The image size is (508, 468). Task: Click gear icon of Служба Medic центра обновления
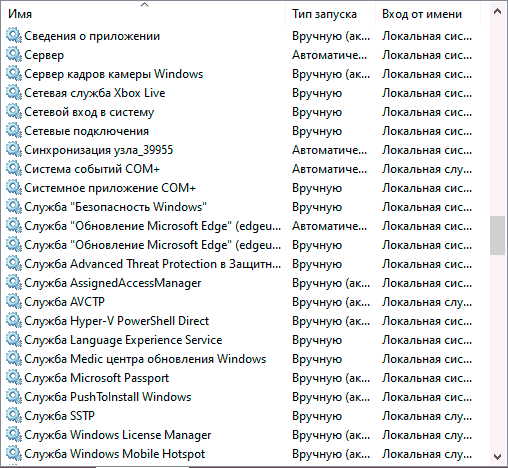coord(14,359)
